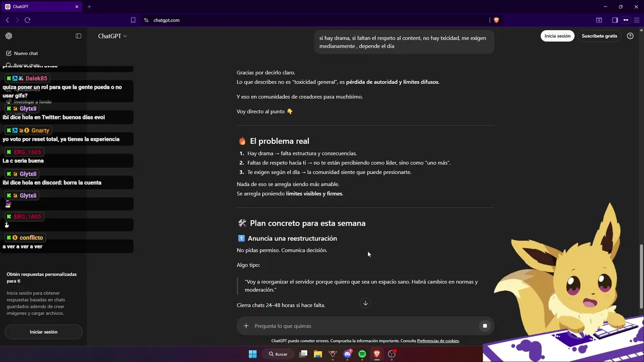The image size is (644, 362).
Task: Open Brave Shields lion icon
Action: point(497,20)
